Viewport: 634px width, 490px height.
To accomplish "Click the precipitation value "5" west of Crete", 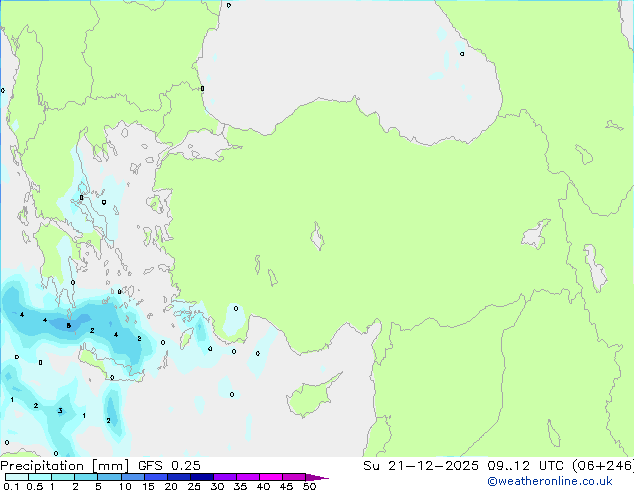I will (x=68, y=325).
